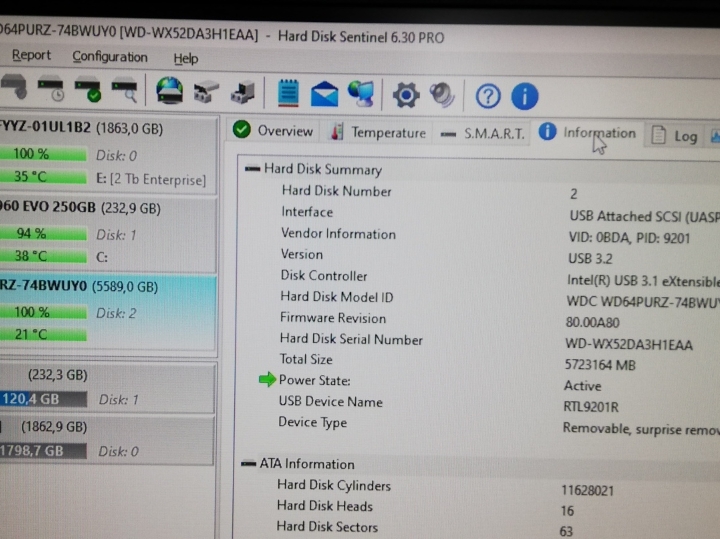Click the computer and disk toolbar icon
720x539 pixels.
click(242, 92)
